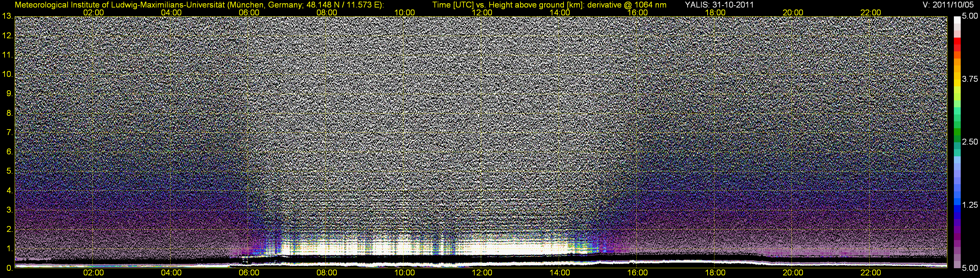Screen dimensions: 980x278
Task: Click the 06:00 label on the top time axis
Action: click(249, 12)
